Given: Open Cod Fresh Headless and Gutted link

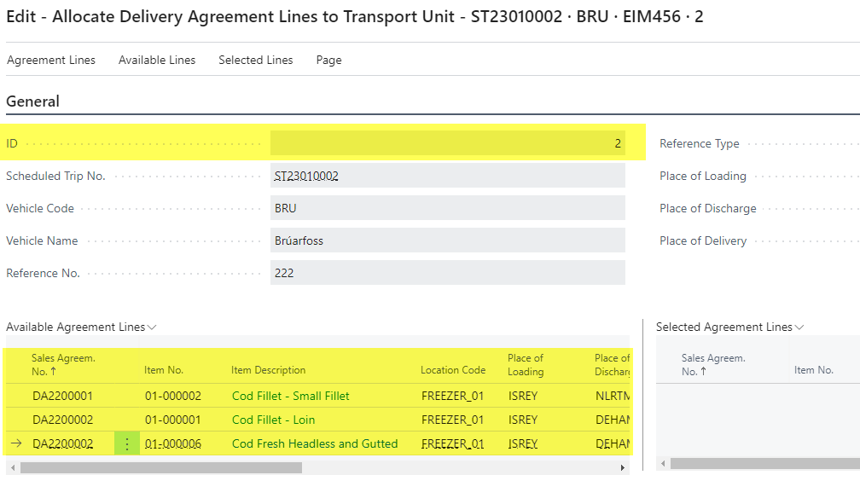Looking at the screenshot, I should pos(314,443).
